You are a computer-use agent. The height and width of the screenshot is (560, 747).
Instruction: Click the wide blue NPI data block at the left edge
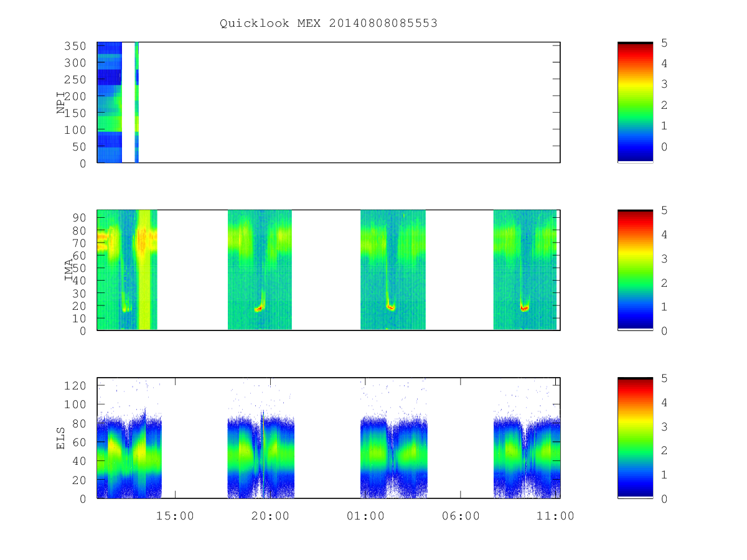[x=110, y=103]
